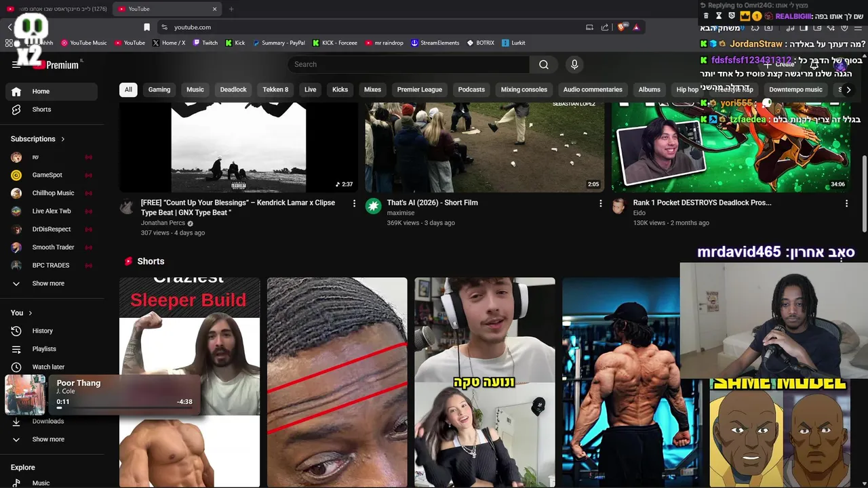Open the Live Alex Twb subscription
The image size is (868, 488).
pos(52,211)
